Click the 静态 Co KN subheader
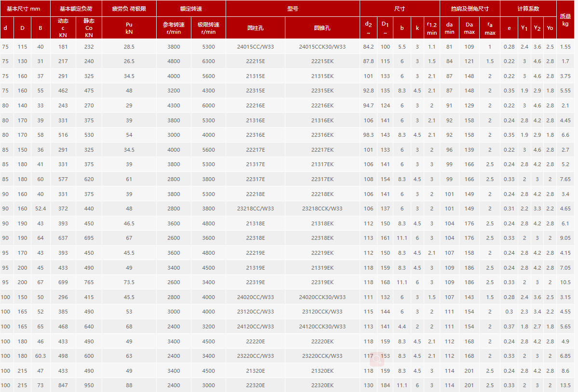The width and height of the screenshot is (578, 392). (x=89, y=28)
